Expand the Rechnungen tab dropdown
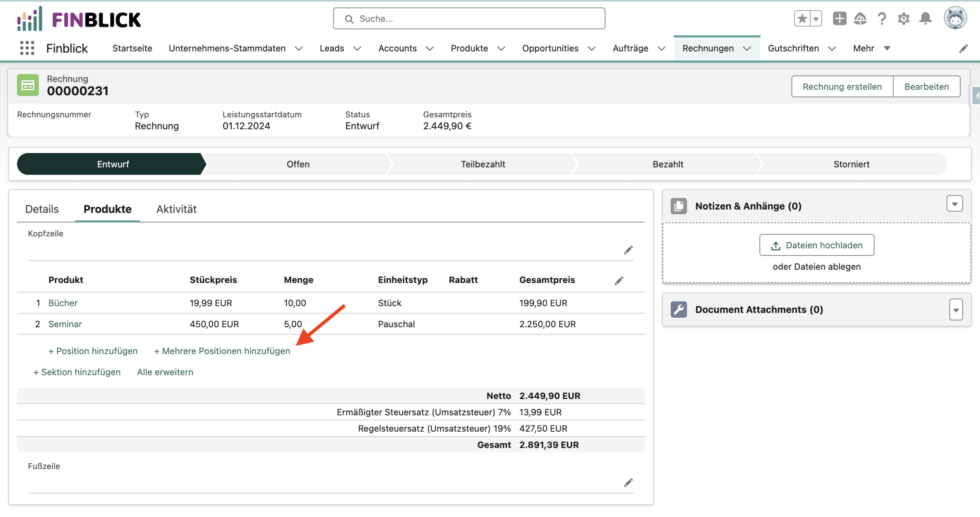Viewport: 980px width, 517px height. [747, 48]
